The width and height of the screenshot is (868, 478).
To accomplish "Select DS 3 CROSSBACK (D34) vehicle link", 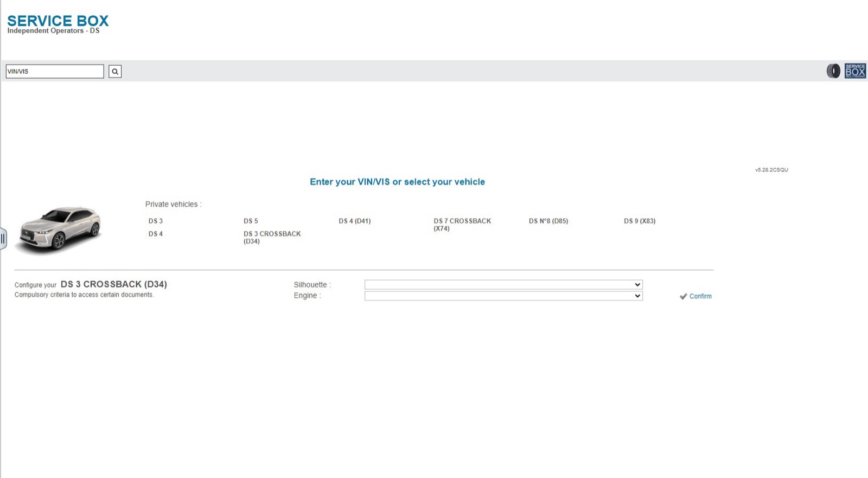I will [x=272, y=238].
